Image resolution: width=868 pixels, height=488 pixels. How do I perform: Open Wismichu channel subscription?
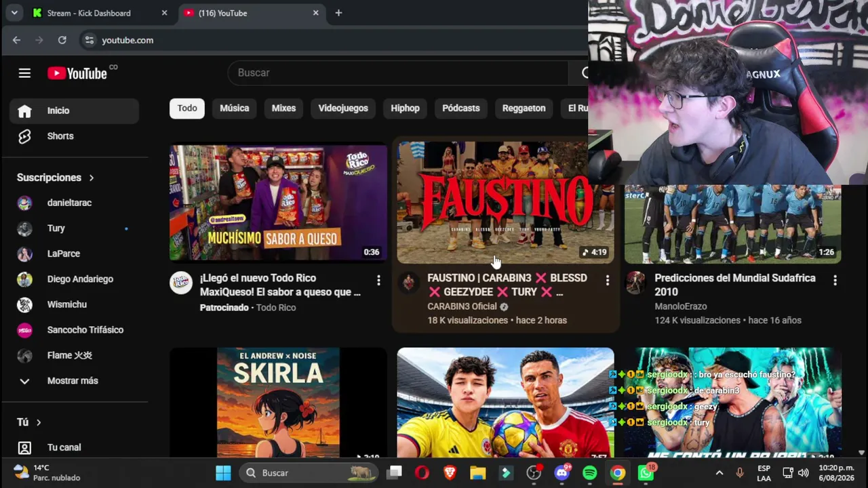[74, 304]
